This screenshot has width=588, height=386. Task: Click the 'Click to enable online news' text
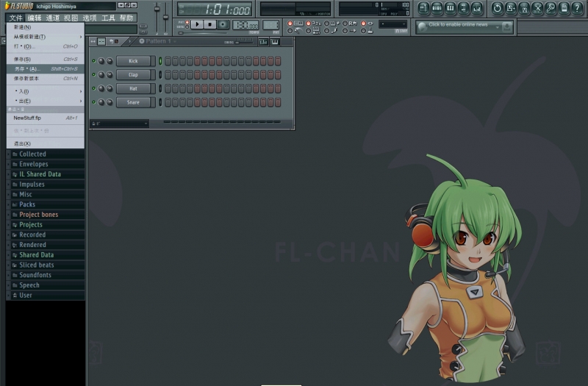(458, 25)
